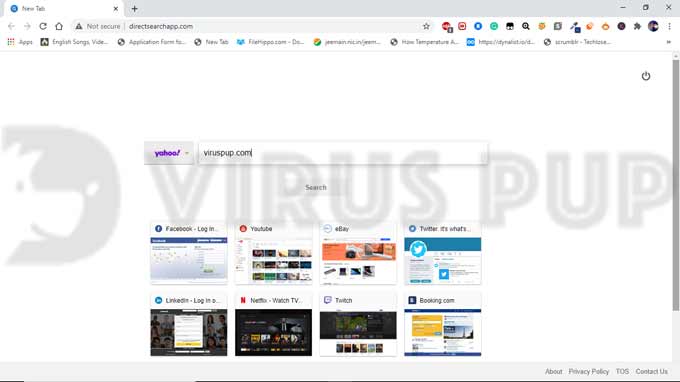The image size is (680, 382).
Task: Open the Yahoo search engine dropdown
Action: pos(169,153)
